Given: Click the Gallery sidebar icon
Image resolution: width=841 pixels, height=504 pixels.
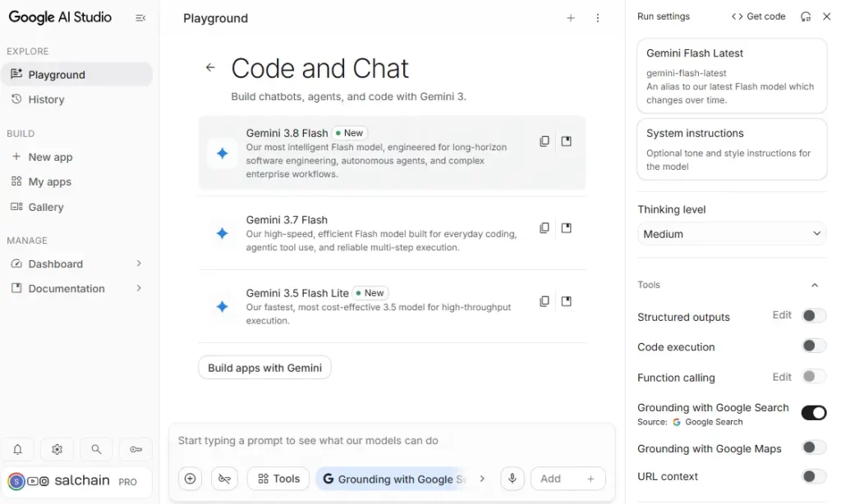Looking at the screenshot, I should pos(16,207).
